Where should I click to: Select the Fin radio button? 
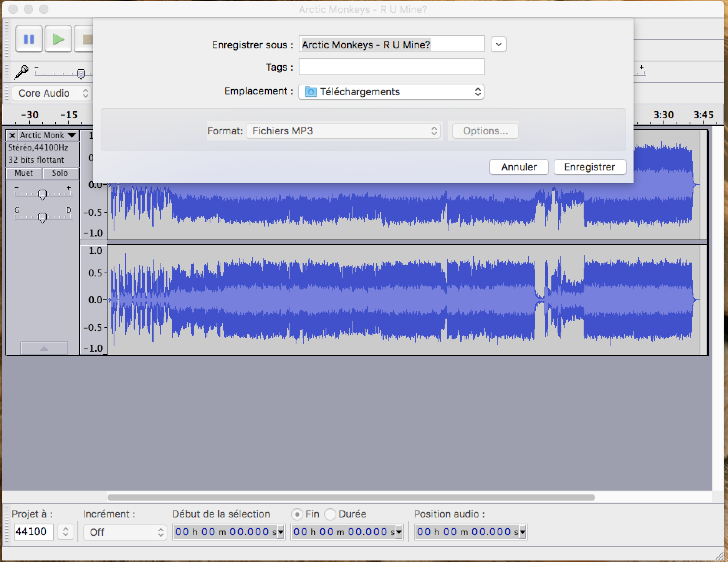pyautogui.click(x=297, y=514)
